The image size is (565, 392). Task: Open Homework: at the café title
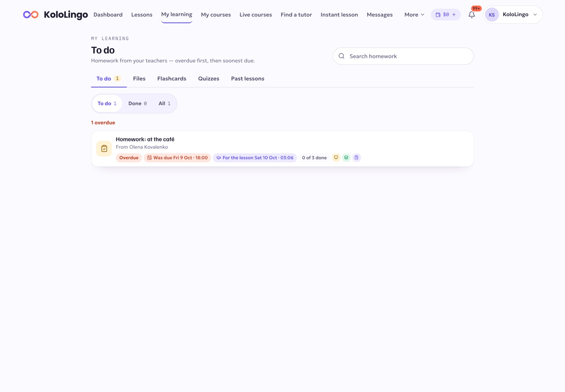click(x=145, y=139)
